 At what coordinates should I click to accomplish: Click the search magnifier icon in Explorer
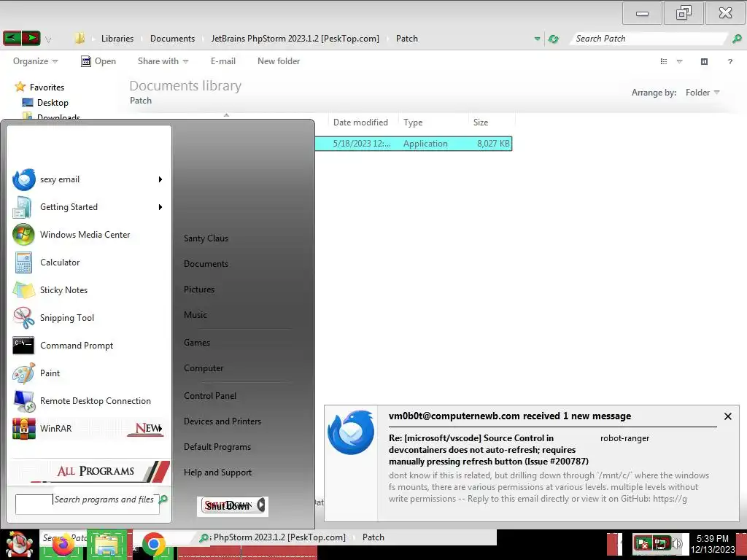tap(737, 39)
